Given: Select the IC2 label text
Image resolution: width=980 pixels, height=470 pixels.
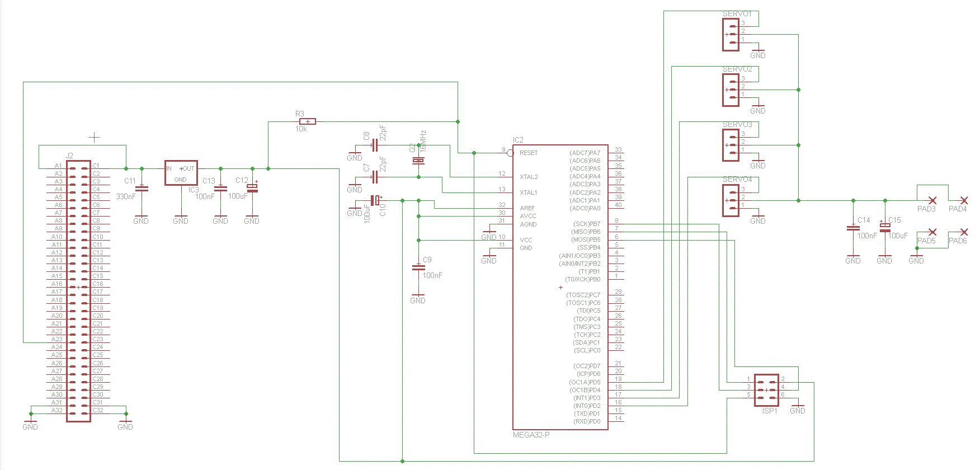Looking at the screenshot, I should pos(518,140).
